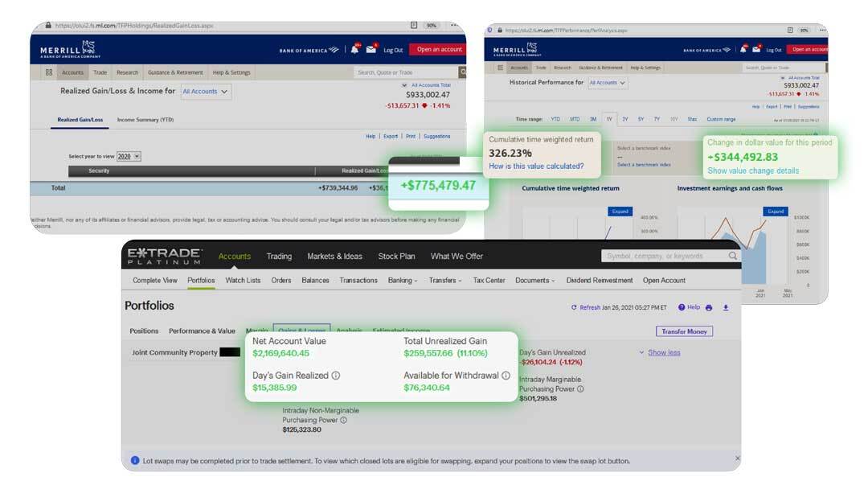Open All Accounts dropdown for Realized Gain/Loss

coord(206,92)
